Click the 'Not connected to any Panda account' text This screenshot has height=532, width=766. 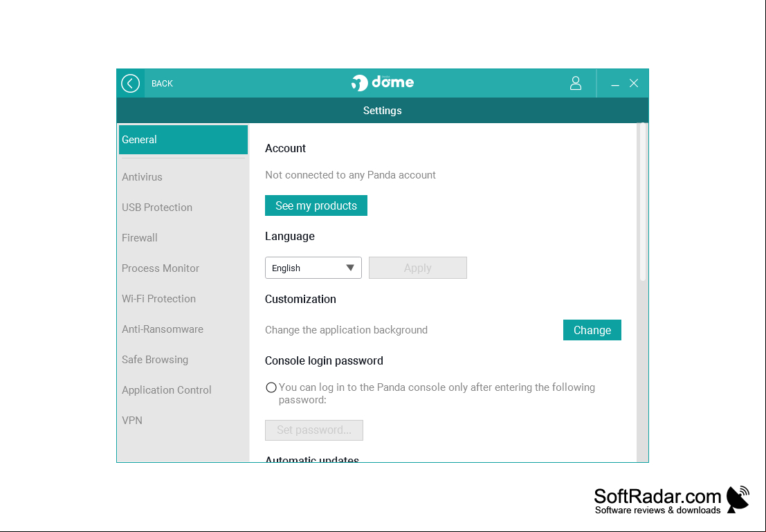(x=350, y=175)
